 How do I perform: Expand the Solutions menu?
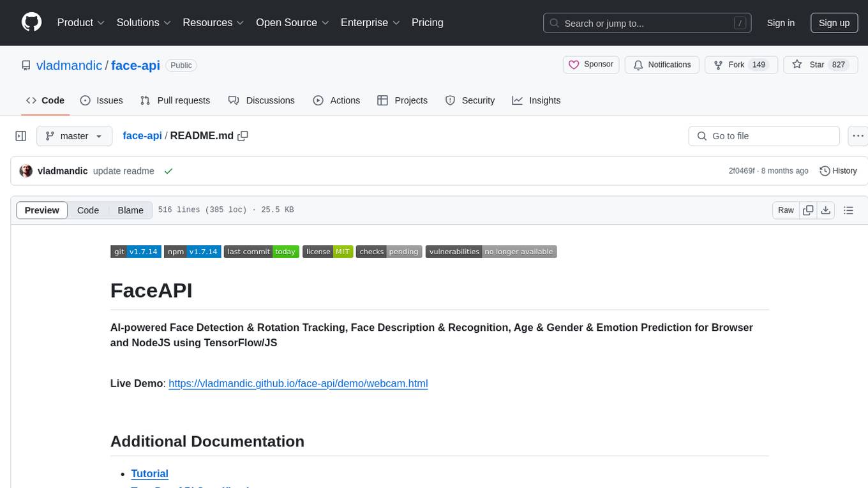click(144, 22)
